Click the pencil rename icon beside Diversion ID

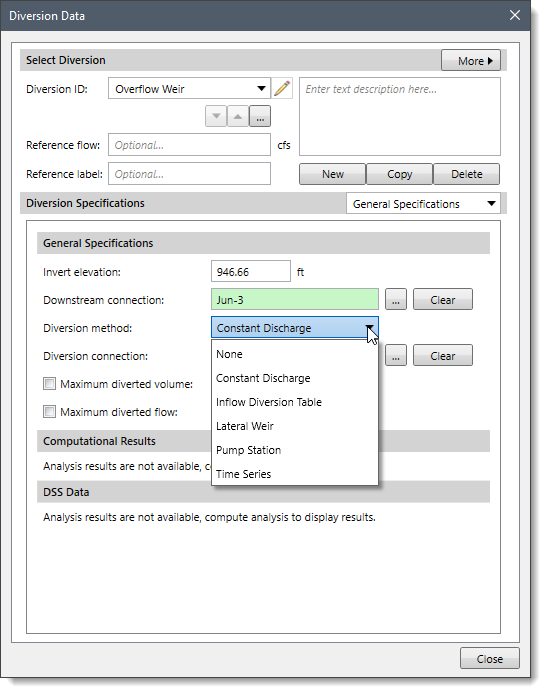(x=282, y=88)
